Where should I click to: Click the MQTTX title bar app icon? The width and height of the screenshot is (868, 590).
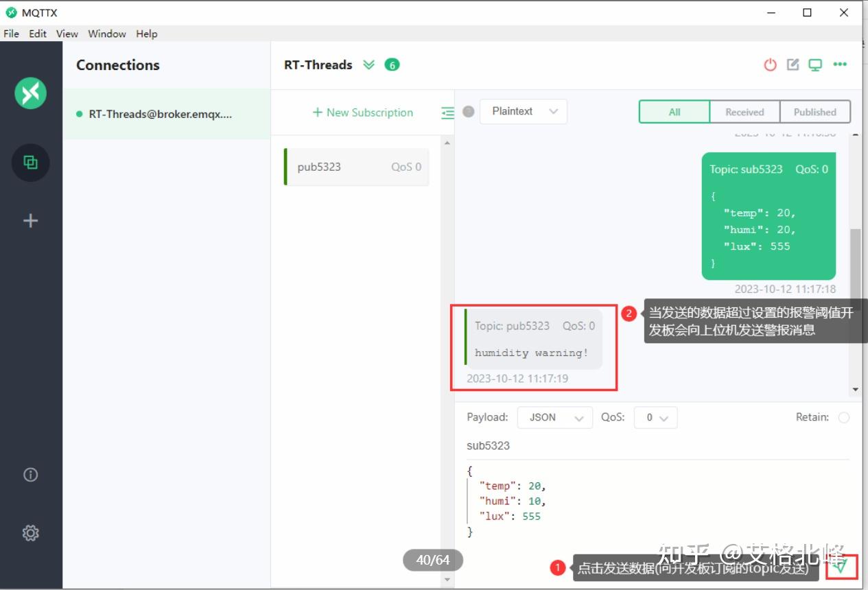tap(11, 12)
